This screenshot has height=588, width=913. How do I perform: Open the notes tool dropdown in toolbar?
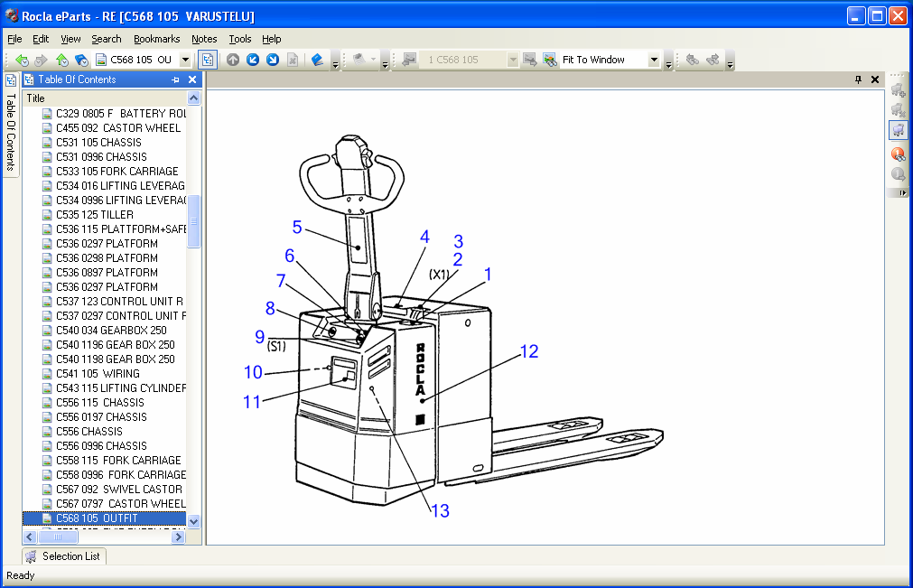tap(373, 60)
